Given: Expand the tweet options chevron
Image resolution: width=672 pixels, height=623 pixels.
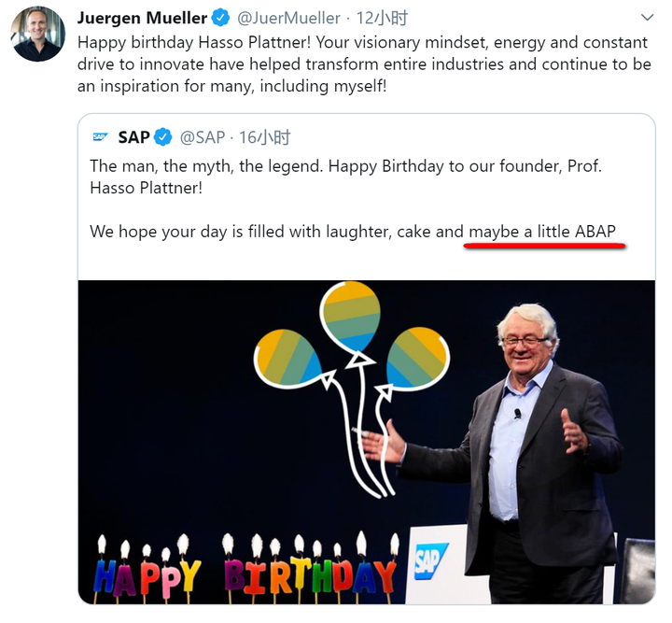Looking at the screenshot, I should [x=648, y=18].
